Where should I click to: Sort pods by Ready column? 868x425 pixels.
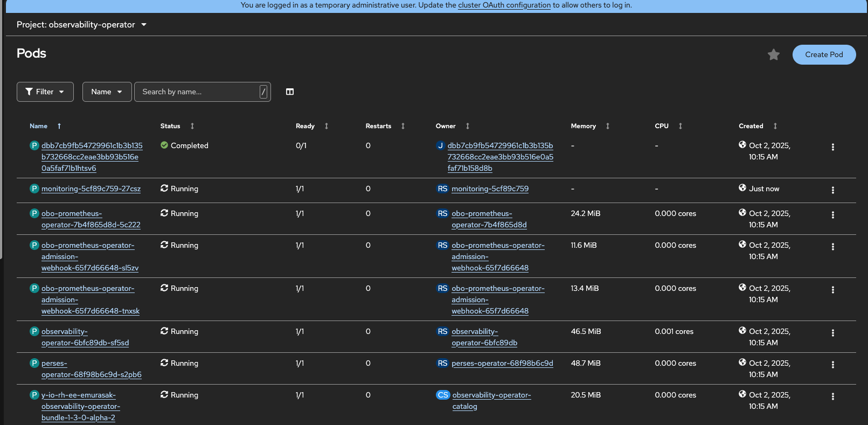pyautogui.click(x=327, y=126)
